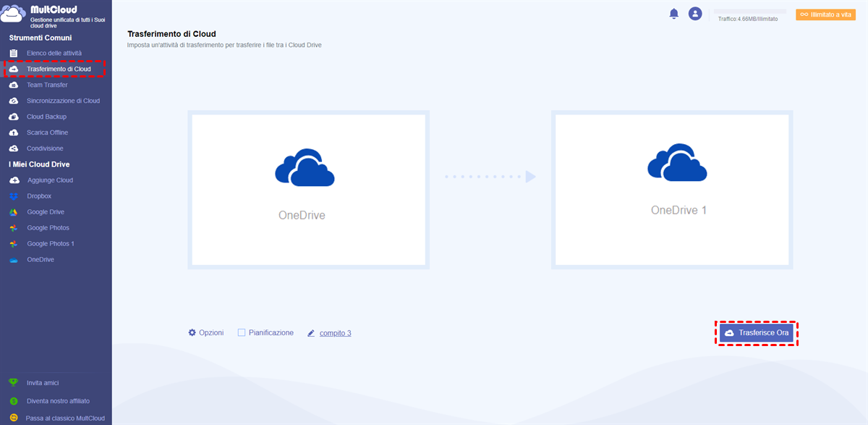Open Elenco delle attività

(x=56, y=53)
